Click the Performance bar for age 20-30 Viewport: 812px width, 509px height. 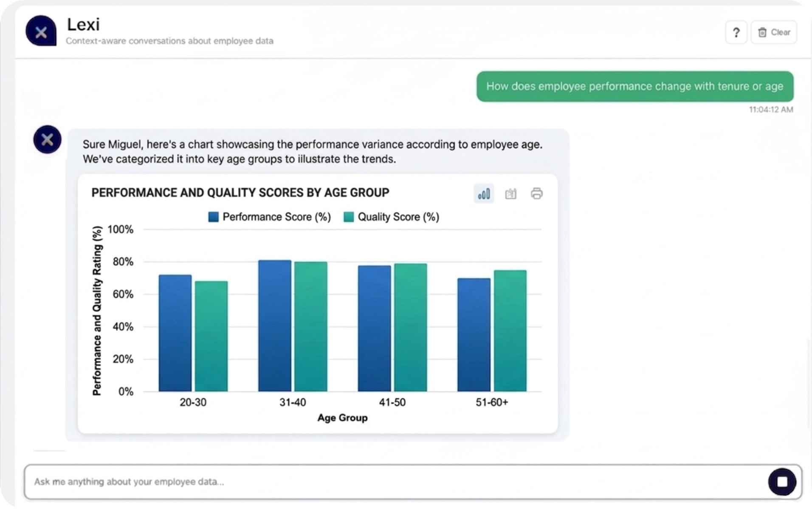point(175,333)
